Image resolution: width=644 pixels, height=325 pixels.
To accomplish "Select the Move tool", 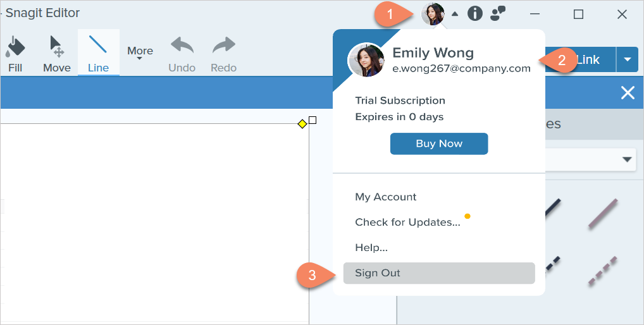I will pos(57,54).
